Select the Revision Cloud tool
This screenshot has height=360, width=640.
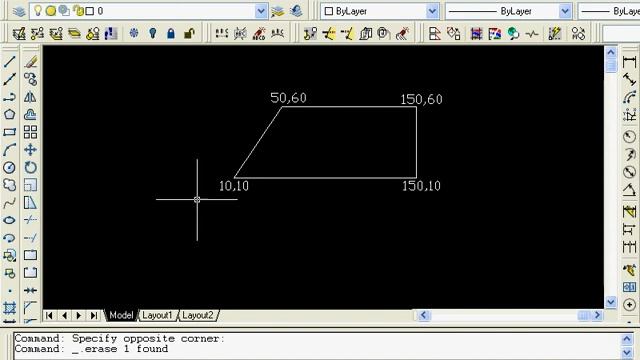coord(10,185)
